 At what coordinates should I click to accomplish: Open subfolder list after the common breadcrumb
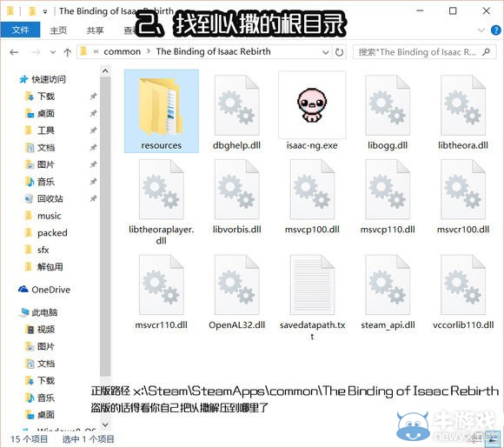149,51
